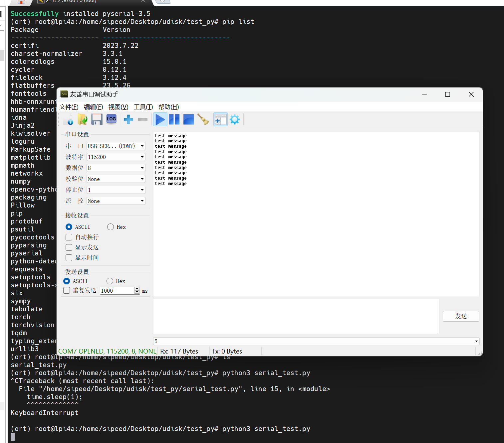Click the blue play start button
504x443 pixels.
tap(160, 119)
